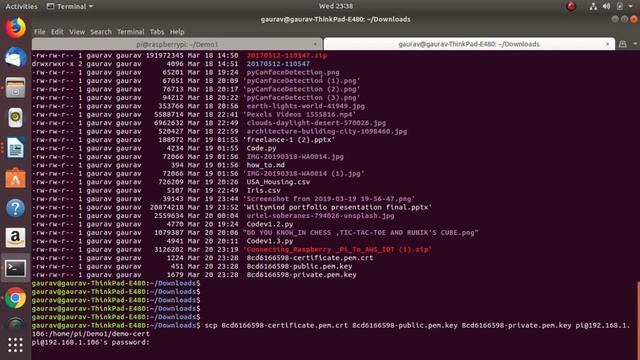640x360 pixels.
Task: Click 8cd6166598-public.pem.key in listing
Action: coord(299,267)
